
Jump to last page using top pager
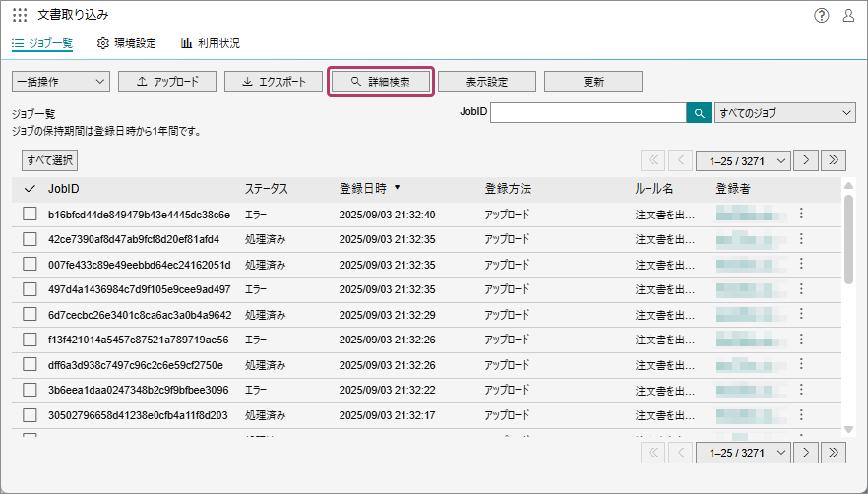834,160
